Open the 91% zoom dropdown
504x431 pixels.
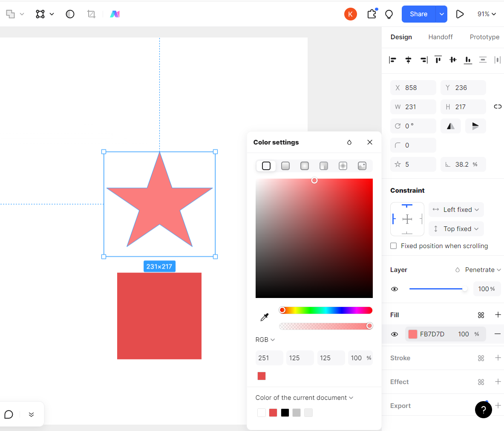point(487,14)
